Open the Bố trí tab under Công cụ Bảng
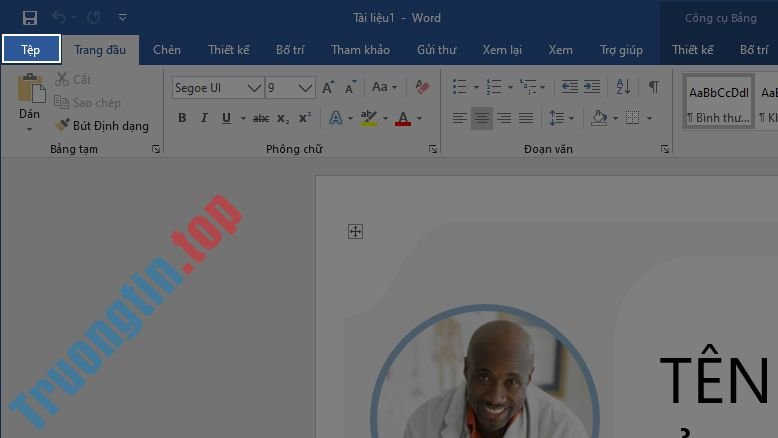This screenshot has height=438, width=778. [754, 50]
